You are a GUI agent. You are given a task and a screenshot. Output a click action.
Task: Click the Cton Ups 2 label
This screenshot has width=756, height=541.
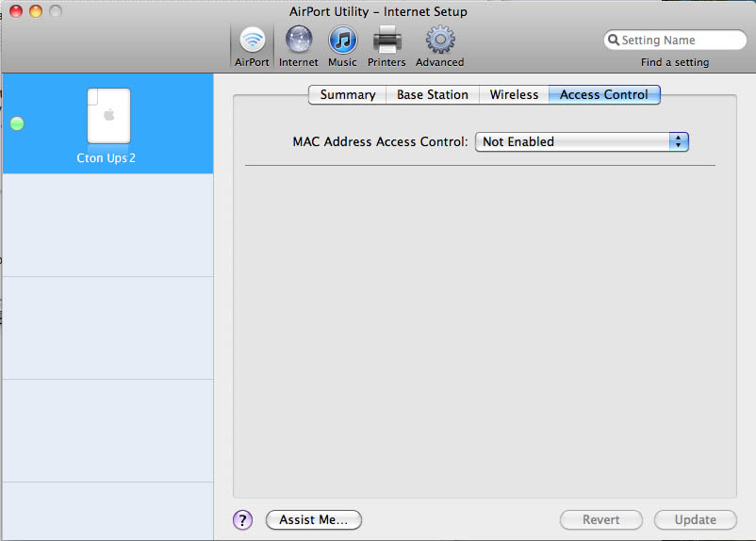(107, 158)
